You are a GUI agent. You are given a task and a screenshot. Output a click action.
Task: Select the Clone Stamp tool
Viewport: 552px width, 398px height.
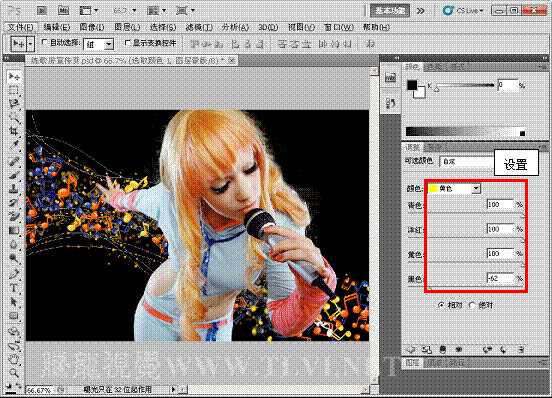(14, 188)
